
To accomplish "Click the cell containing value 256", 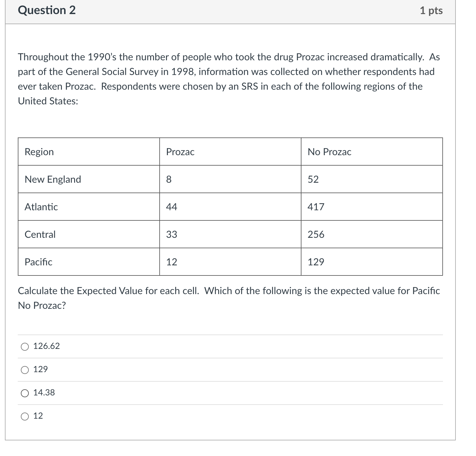I will tap(315, 234).
